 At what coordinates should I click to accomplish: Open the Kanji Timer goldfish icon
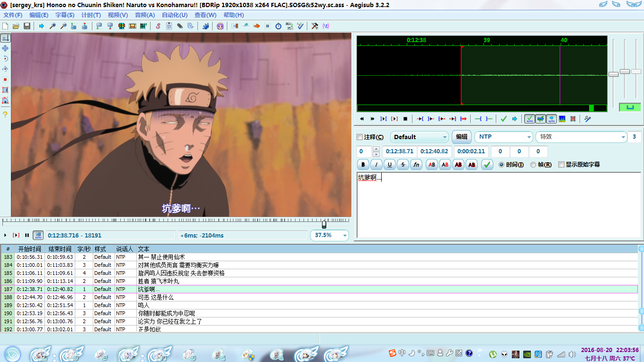(x=257, y=26)
